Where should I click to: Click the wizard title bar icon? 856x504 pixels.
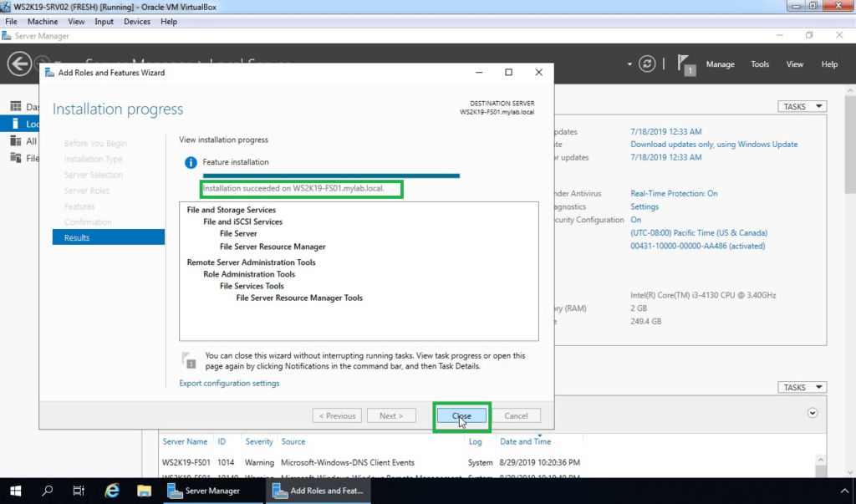[x=49, y=73]
